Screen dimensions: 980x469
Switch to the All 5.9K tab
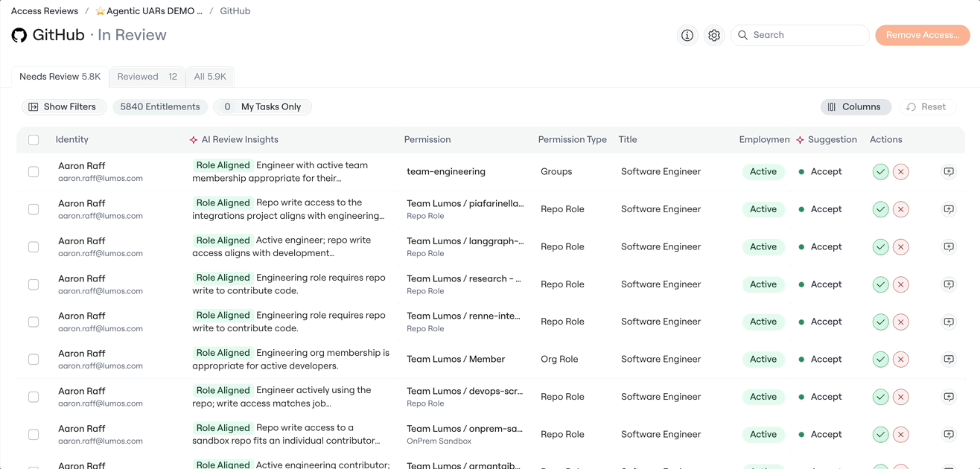pos(210,77)
